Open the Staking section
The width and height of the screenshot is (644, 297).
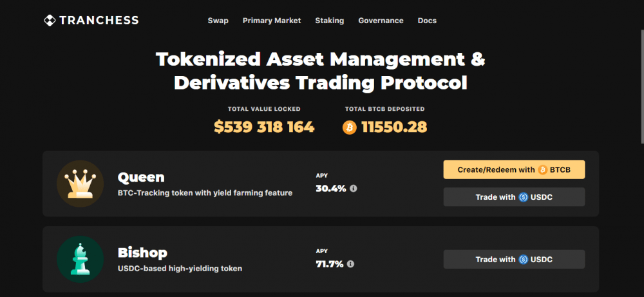pos(329,21)
